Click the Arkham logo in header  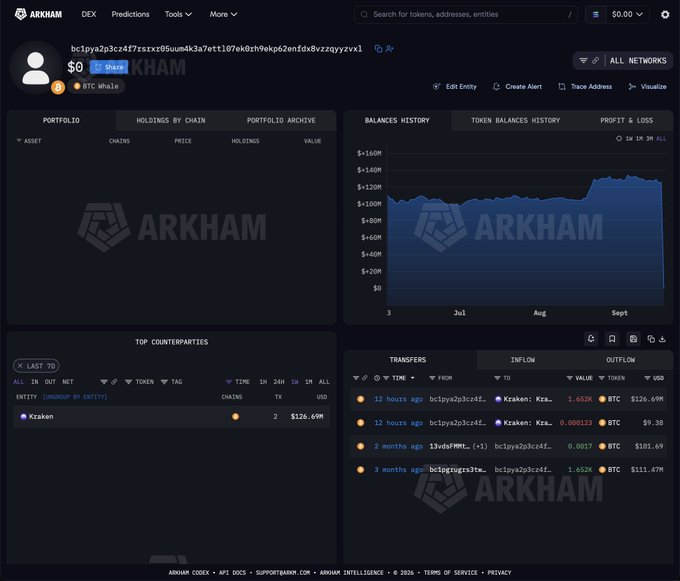tap(38, 14)
